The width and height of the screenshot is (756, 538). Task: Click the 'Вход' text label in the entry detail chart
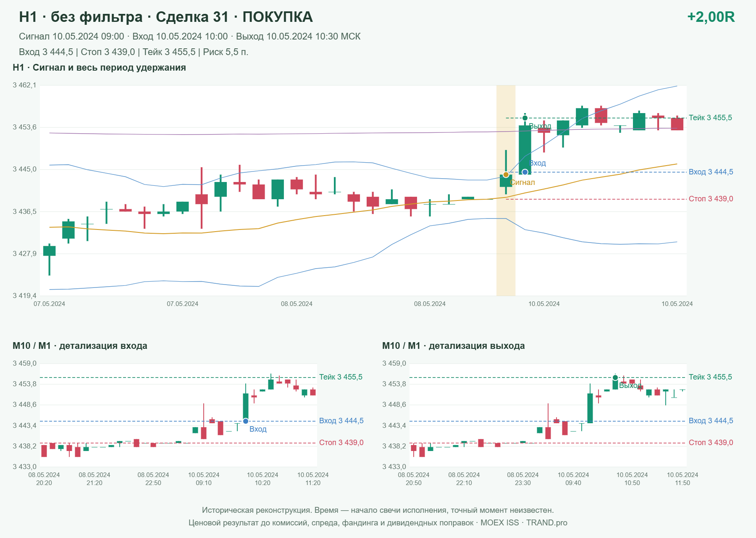click(x=258, y=429)
